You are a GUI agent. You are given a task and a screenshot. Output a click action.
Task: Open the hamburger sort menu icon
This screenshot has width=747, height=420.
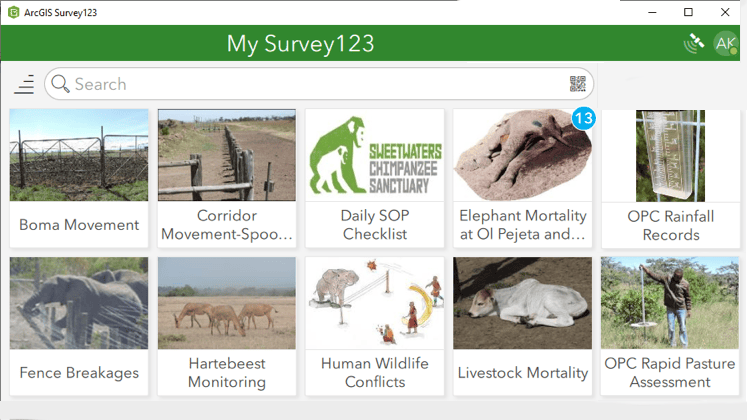click(25, 84)
